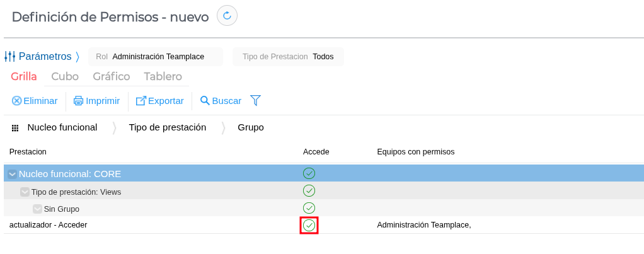Viewport: 644px width, 254px height.
Task: Click the Buscar magnifying glass icon
Action: tap(205, 100)
